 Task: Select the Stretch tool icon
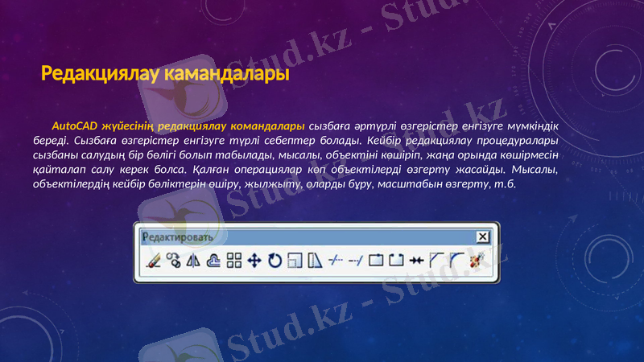point(315,260)
